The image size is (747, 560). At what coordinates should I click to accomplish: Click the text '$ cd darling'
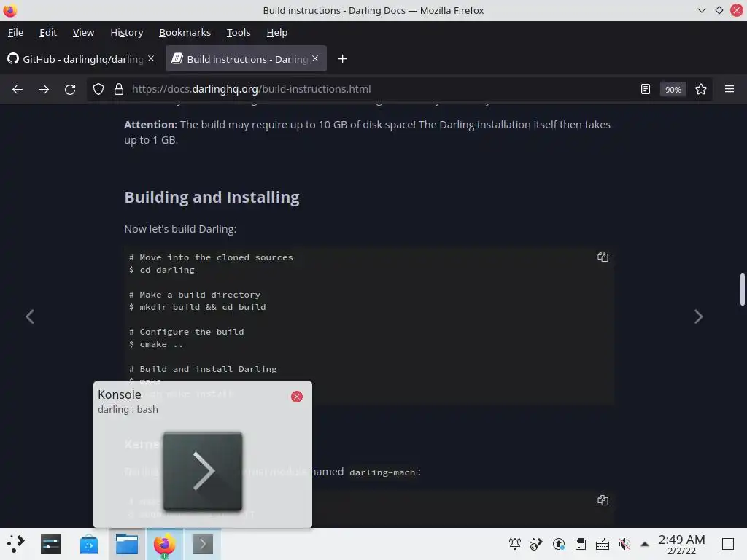tap(161, 270)
